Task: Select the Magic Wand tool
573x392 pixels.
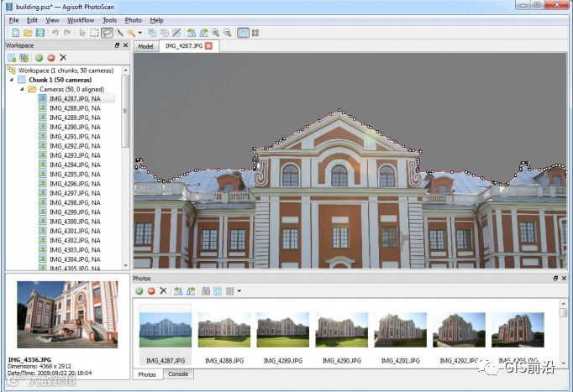Action: (131, 33)
